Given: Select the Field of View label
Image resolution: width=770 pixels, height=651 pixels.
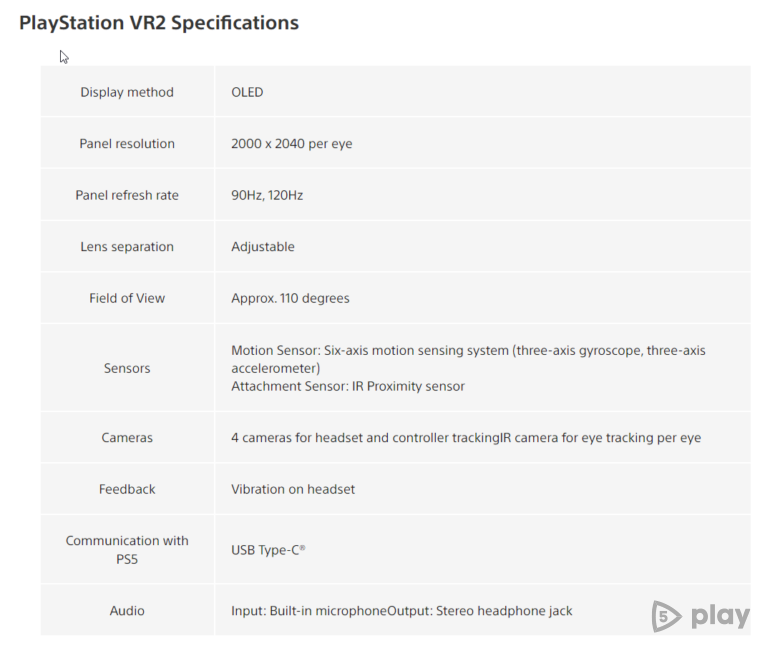Looking at the screenshot, I should coord(127,298).
